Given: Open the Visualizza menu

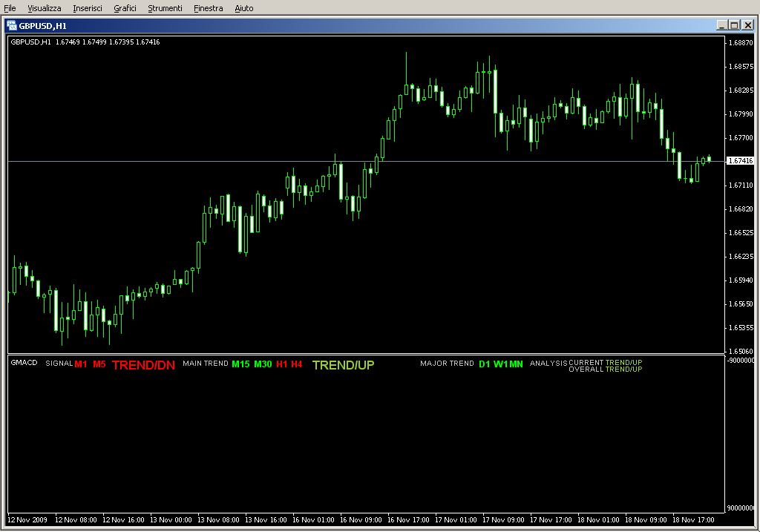Looking at the screenshot, I should tap(44, 8).
